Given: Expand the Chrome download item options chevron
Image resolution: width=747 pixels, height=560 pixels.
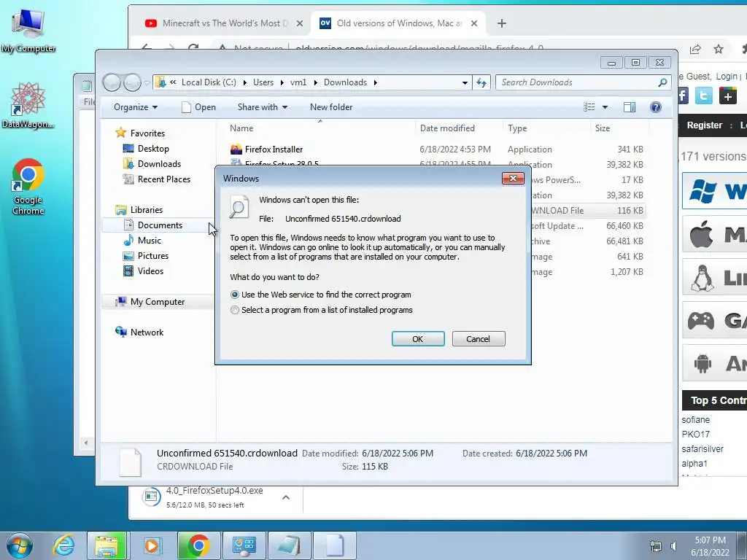Looking at the screenshot, I should 286,497.
